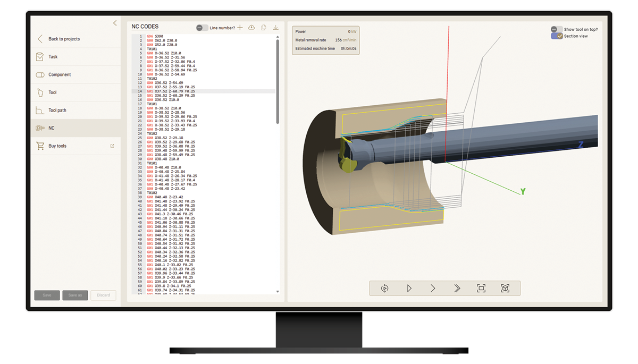Disable the Section view toggle
Screen dimensions: 638x364
[557, 36]
